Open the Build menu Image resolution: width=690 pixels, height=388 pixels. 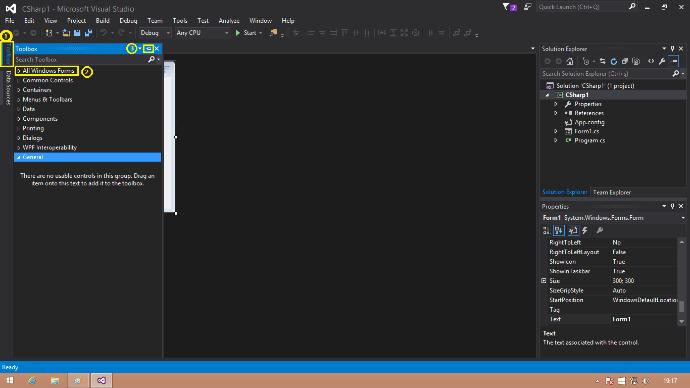[103, 21]
